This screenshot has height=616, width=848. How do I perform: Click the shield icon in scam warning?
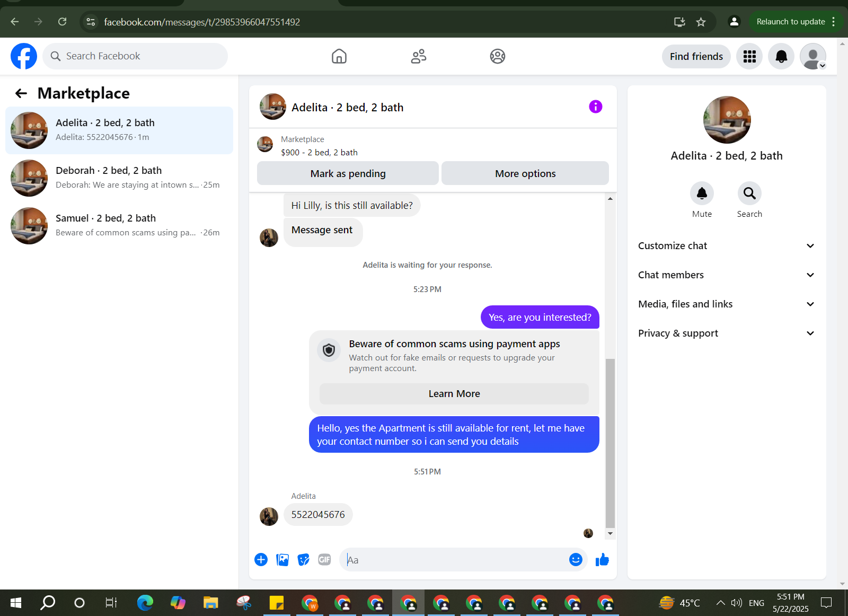click(x=329, y=350)
